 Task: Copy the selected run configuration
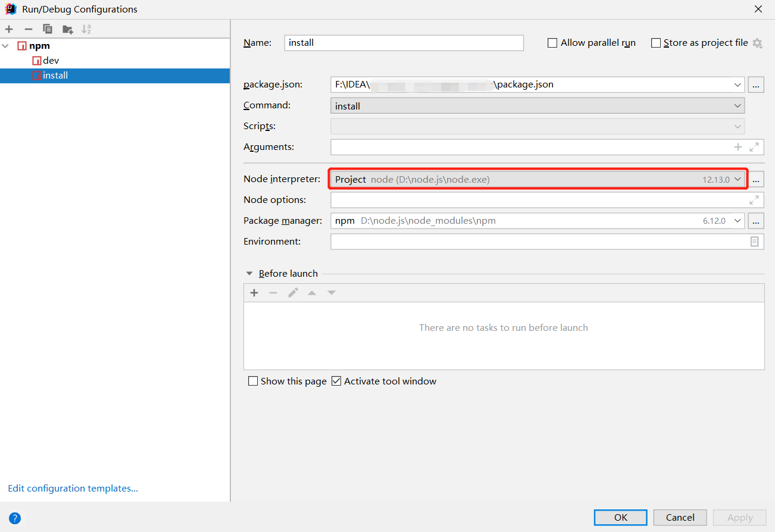[x=47, y=29]
